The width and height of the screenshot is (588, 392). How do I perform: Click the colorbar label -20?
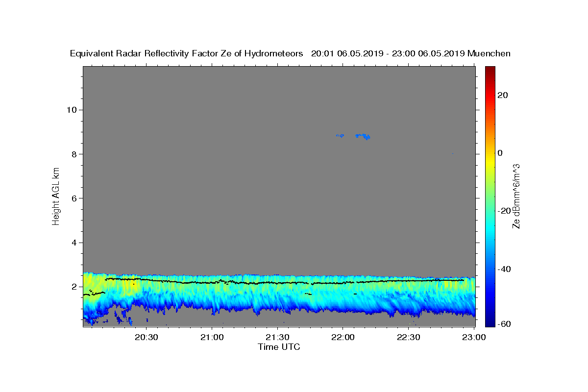tap(503, 211)
